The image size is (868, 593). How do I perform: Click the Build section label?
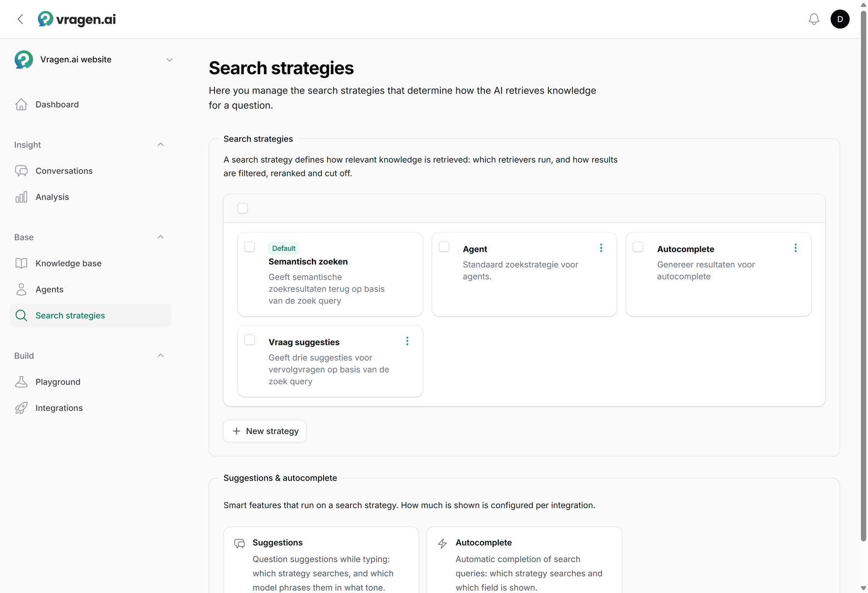click(24, 356)
